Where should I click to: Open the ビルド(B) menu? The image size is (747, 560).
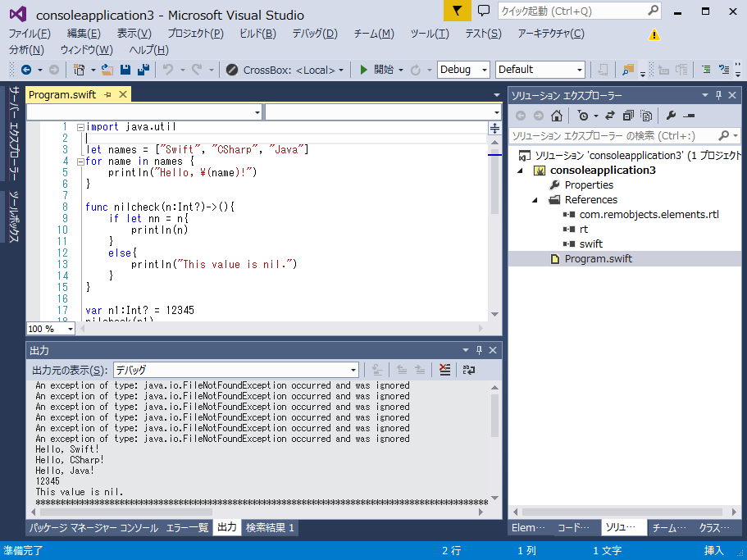coord(257,34)
